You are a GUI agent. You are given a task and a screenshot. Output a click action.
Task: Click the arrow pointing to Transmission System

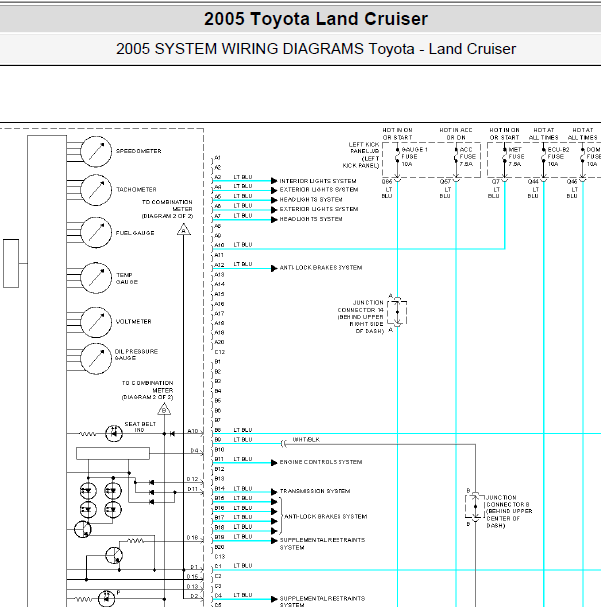coord(274,492)
